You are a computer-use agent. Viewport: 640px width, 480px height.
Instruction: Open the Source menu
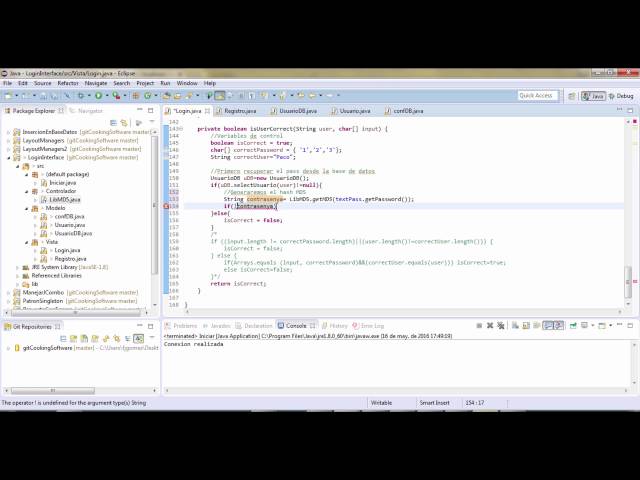tap(43, 83)
